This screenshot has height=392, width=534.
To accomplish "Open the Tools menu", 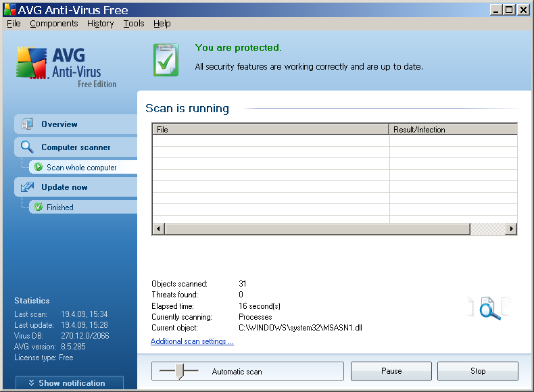I will (134, 24).
